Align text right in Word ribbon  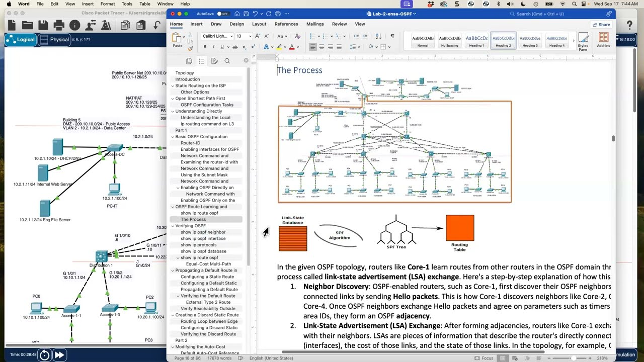click(330, 47)
